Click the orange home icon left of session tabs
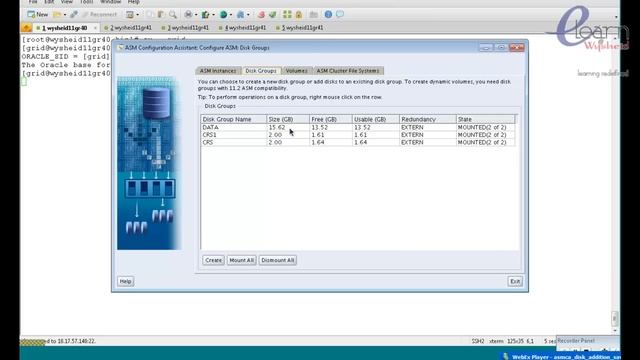Viewport: 640px width, 360px height. tap(27, 28)
